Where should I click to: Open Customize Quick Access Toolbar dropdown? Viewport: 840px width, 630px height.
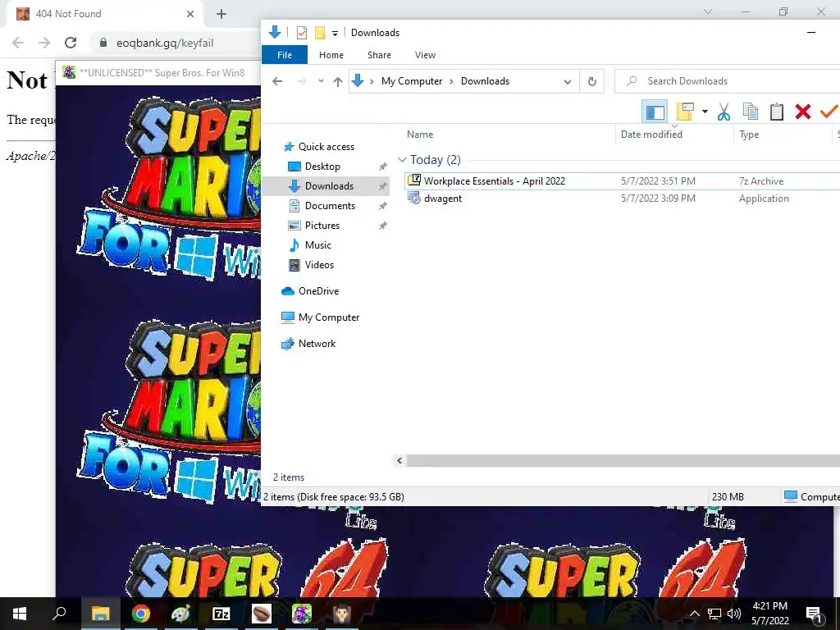[335, 33]
